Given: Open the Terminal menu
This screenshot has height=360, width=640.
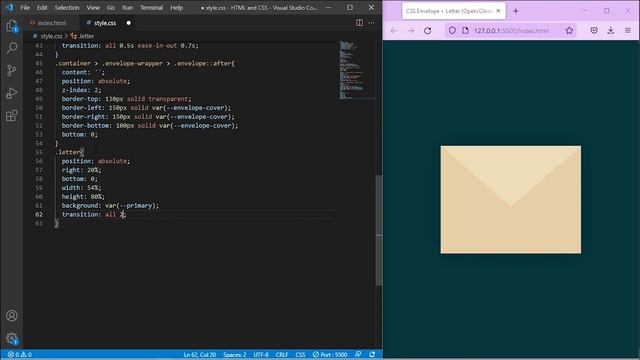Looking at the screenshot, I should point(151,7).
